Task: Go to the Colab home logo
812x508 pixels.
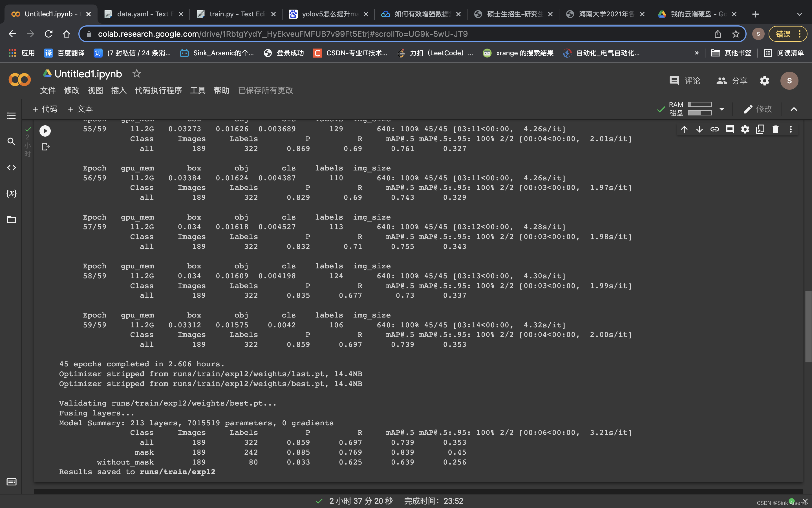Action: (19, 80)
